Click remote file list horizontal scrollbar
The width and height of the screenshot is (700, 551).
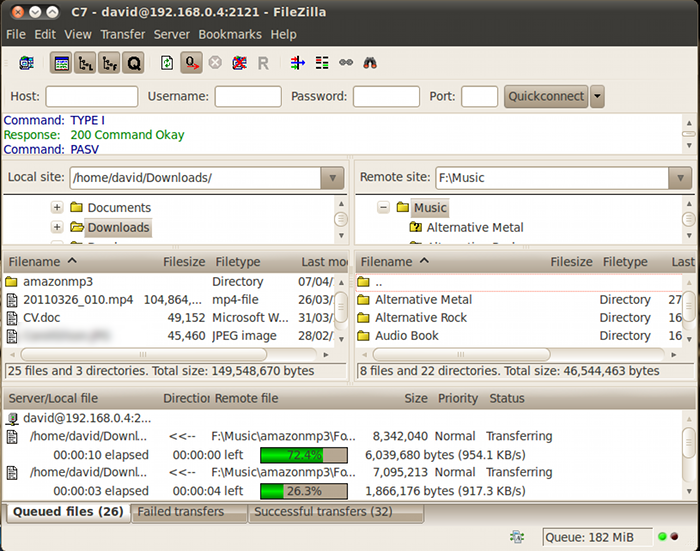[461, 355]
